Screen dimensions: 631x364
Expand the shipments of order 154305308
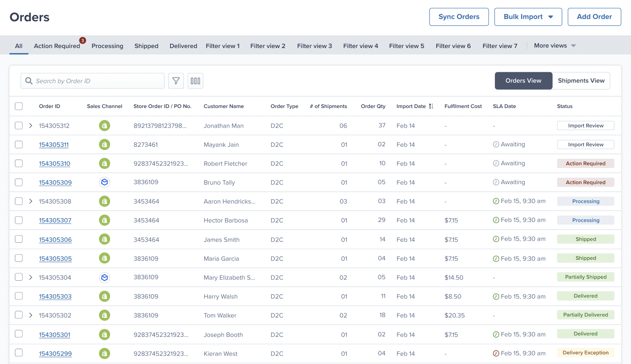[x=31, y=202]
